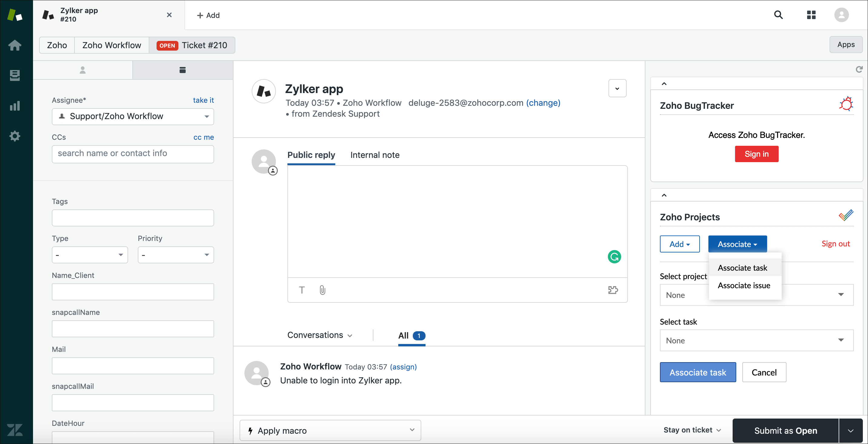The height and width of the screenshot is (444, 868).
Task: Collapse the Zoho BugTracker panel
Action: point(664,84)
